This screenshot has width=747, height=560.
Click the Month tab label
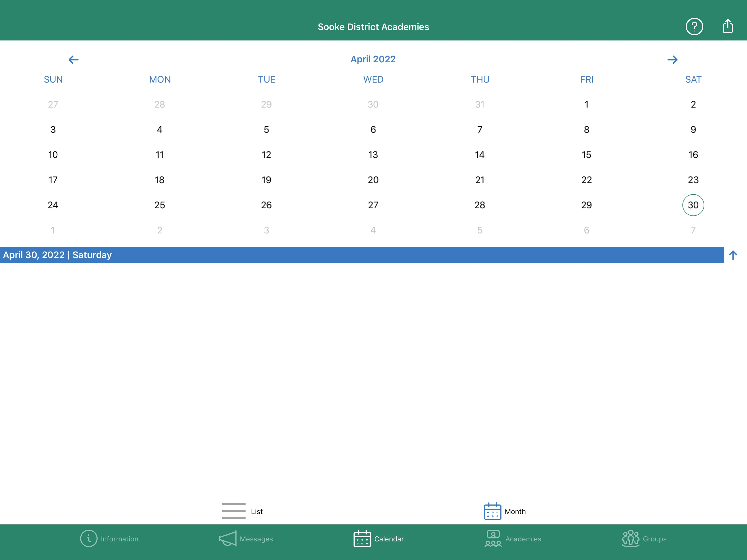(x=515, y=511)
